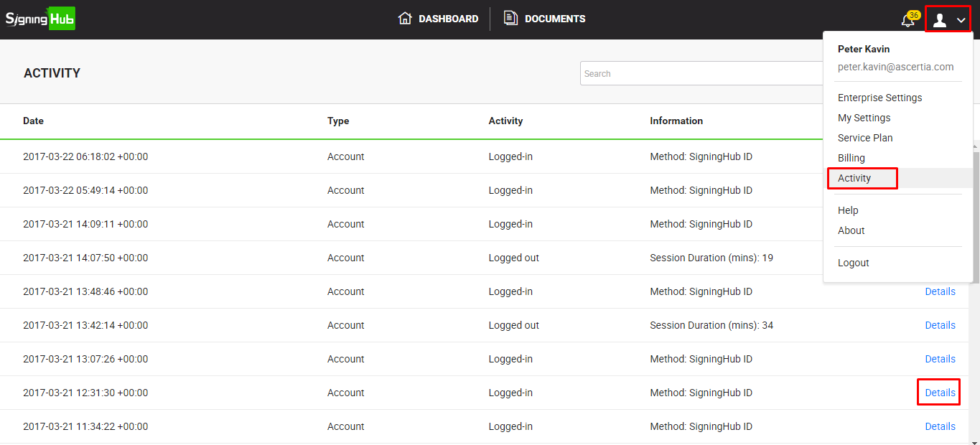Click the activity list vertical scrollbar
The width and height of the screenshot is (980, 445).
(974, 215)
